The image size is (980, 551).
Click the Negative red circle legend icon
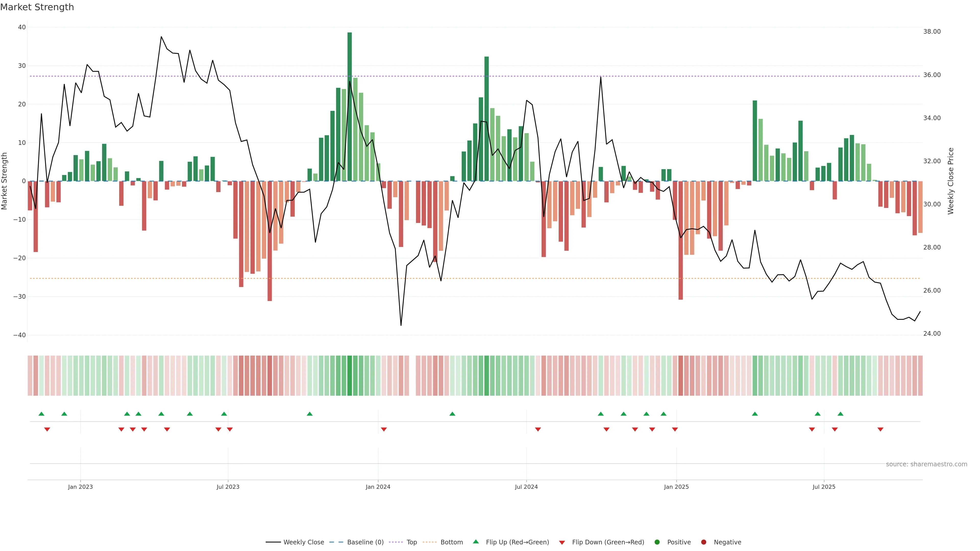pos(703,542)
